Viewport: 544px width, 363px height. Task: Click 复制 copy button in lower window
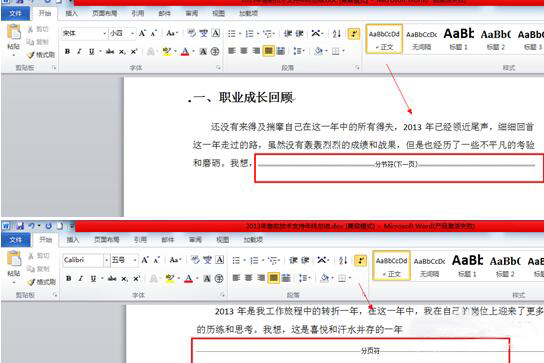pyautogui.click(x=38, y=269)
